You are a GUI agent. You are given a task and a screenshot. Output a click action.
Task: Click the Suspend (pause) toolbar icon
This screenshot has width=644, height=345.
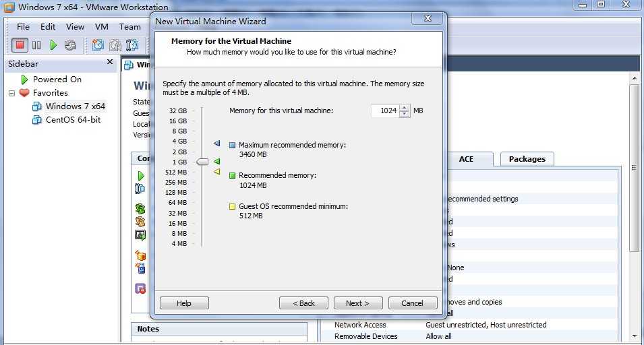[x=36, y=45]
